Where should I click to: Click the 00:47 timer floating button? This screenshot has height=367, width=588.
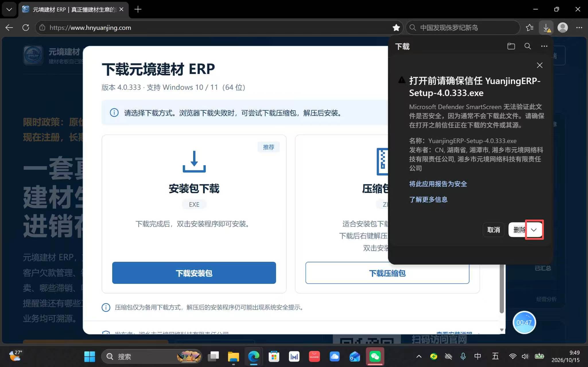click(x=524, y=322)
